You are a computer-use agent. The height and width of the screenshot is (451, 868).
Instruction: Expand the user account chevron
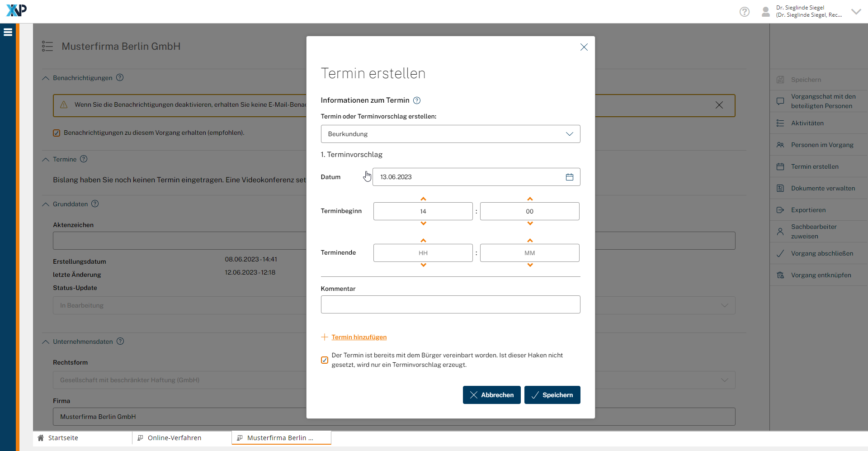click(x=856, y=12)
